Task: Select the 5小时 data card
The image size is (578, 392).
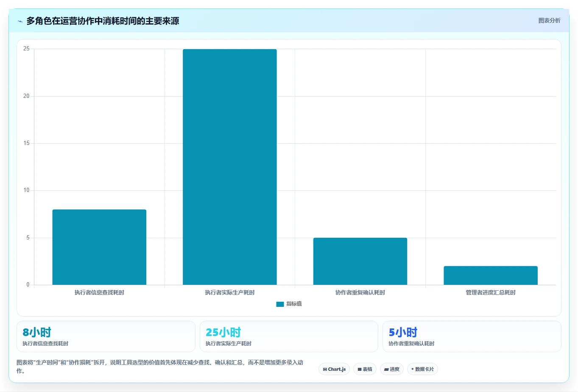Action: (472, 336)
